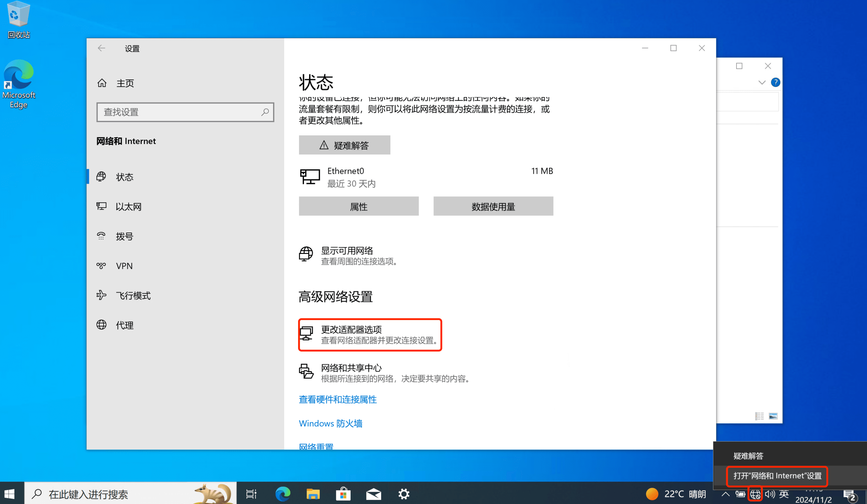Open File Explorer from the taskbar
This screenshot has width=867, height=504.
coord(313,494)
